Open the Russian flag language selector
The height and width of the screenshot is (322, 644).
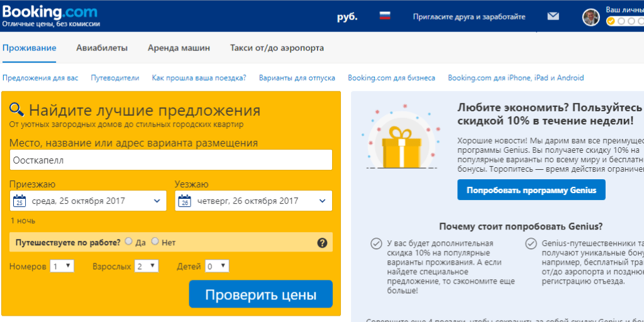coord(384,16)
